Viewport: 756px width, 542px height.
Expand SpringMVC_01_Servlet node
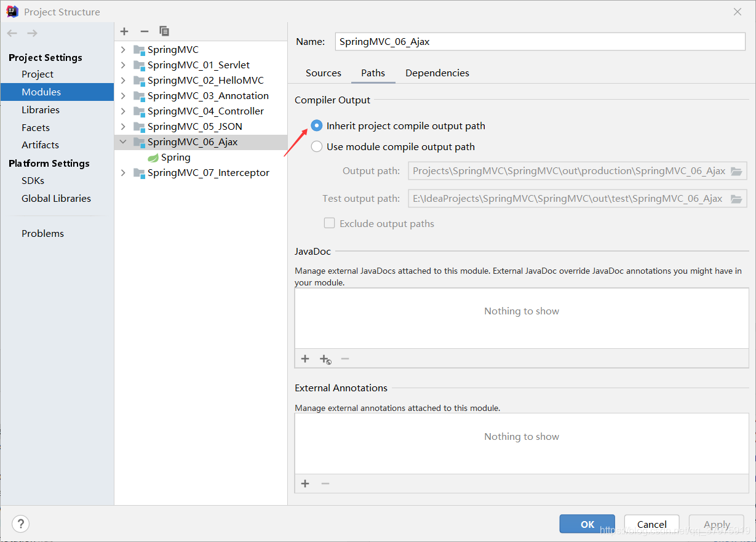point(123,65)
